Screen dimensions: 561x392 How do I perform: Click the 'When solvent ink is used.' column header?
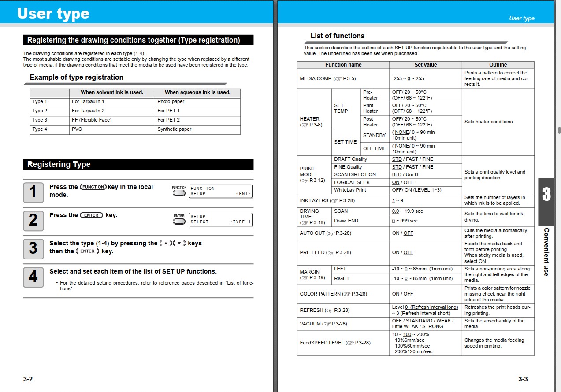click(112, 92)
